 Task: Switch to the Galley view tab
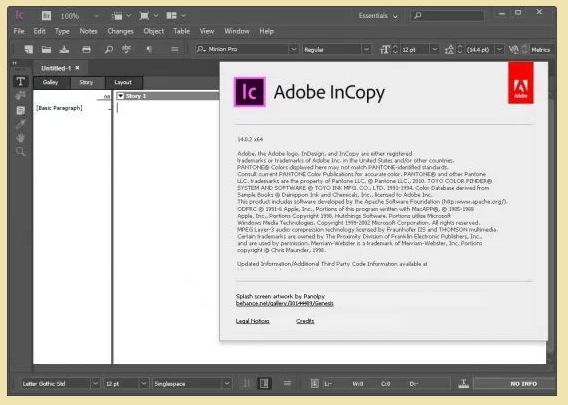51,82
